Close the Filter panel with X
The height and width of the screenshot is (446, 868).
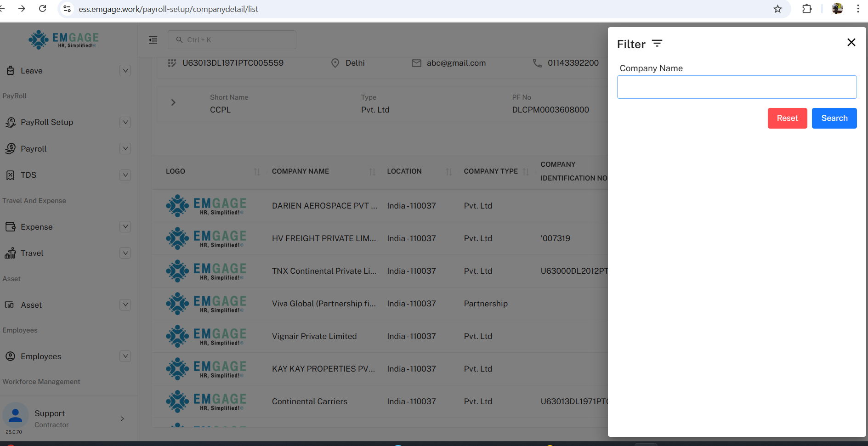point(851,42)
